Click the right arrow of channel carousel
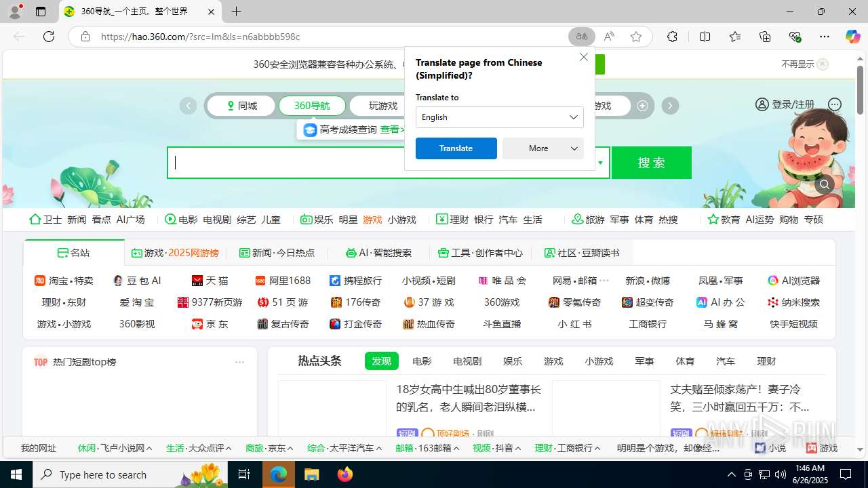868x488 pixels. pos(670,106)
